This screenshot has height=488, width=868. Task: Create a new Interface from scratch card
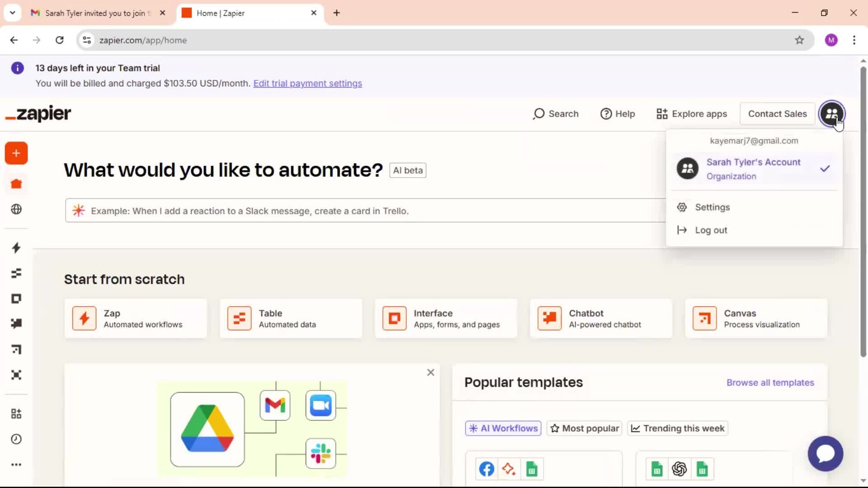click(x=446, y=319)
